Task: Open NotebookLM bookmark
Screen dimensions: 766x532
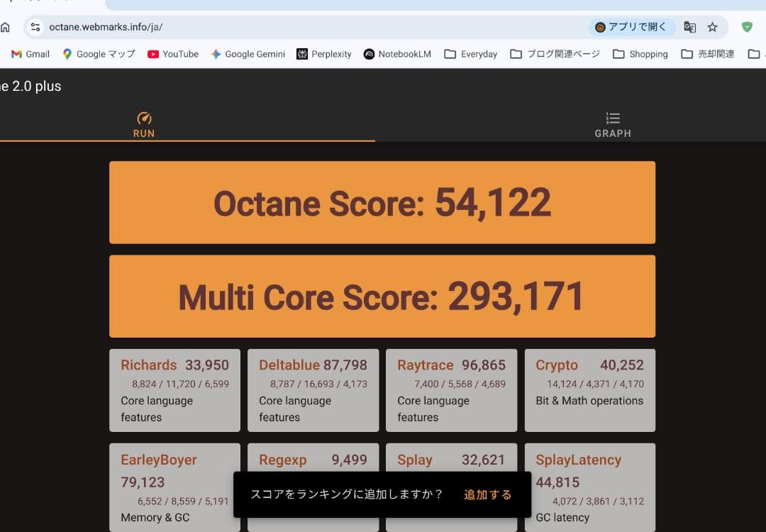Action: click(397, 54)
